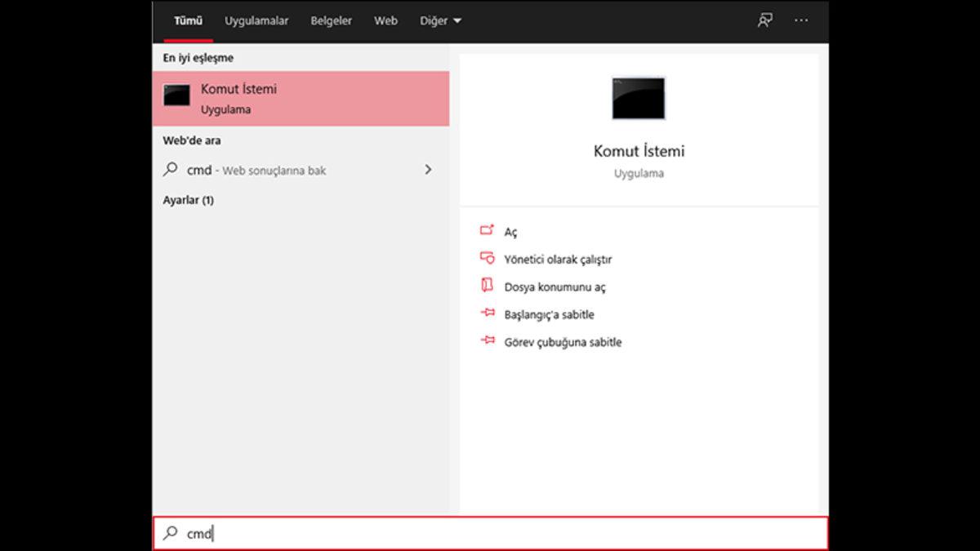This screenshot has height=551, width=980.
Task: Click the Komut İstemi app thumbnail icon
Action: coord(638,98)
